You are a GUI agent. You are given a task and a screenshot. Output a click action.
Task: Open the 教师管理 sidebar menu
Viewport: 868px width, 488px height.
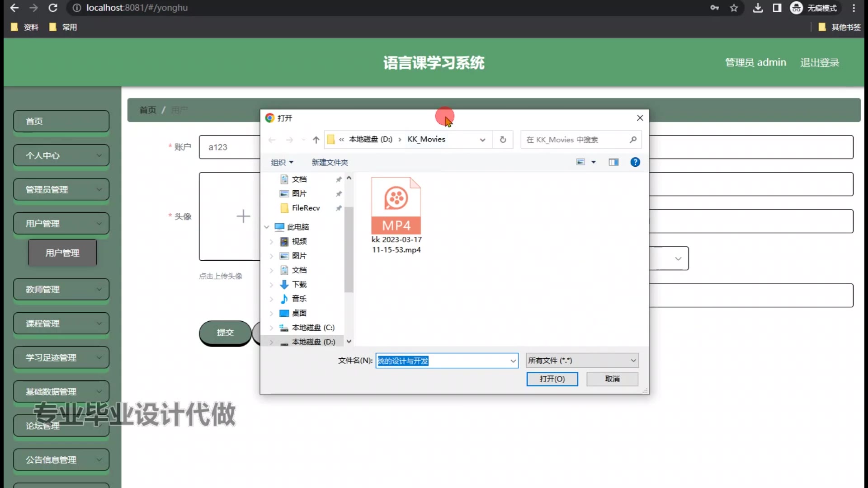click(61, 290)
